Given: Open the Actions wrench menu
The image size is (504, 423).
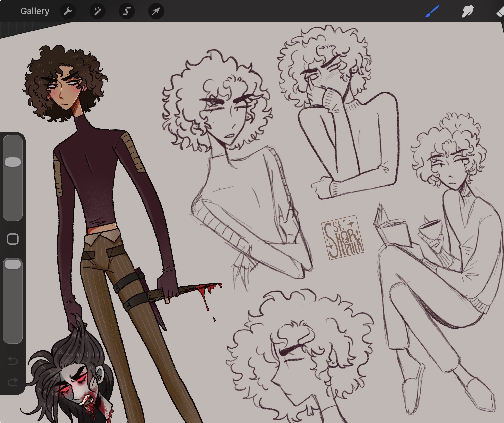Looking at the screenshot, I should 68,11.
